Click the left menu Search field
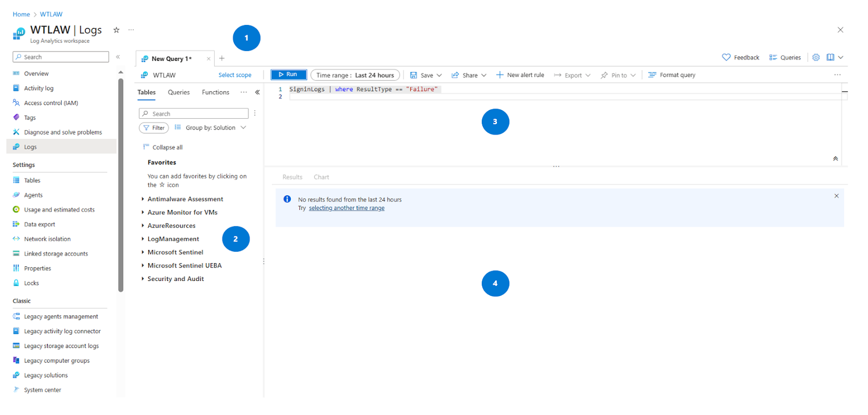The width and height of the screenshot is (868, 415). click(x=61, y=57)
